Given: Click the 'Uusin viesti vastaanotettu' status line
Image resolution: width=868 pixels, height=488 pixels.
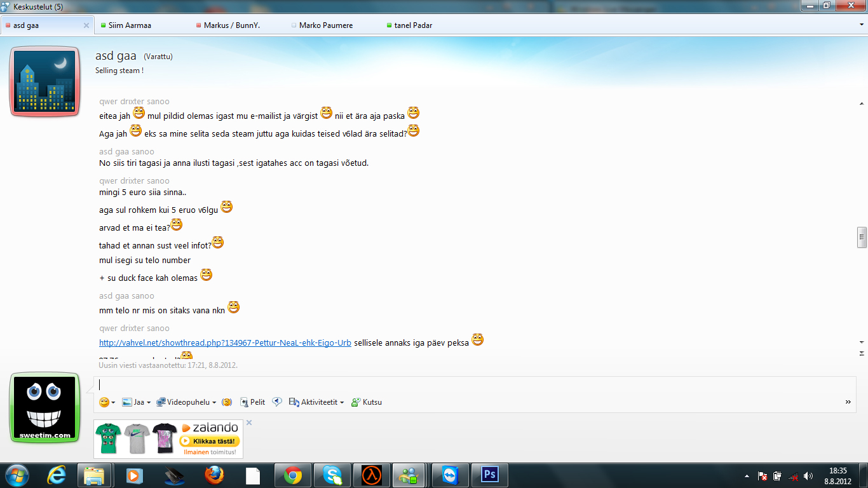Looking at the screenshot, I should click(x=168, y=365).
